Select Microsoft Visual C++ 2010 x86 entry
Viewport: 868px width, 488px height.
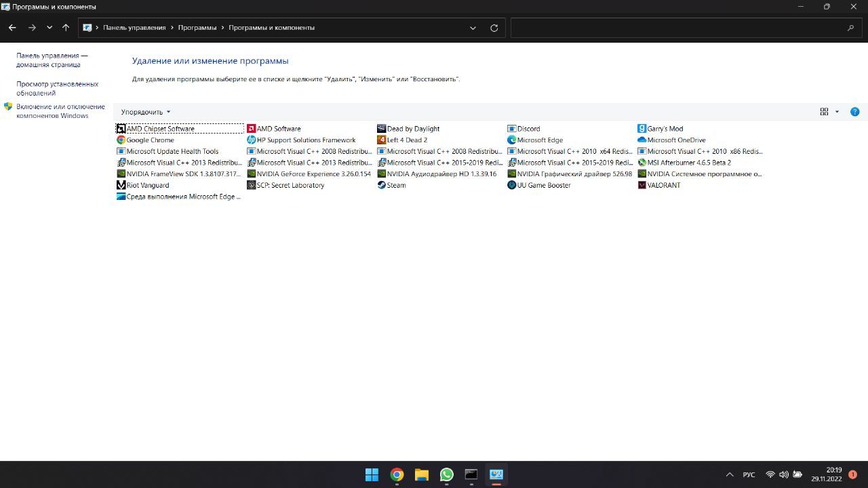(x=700, y=152)
